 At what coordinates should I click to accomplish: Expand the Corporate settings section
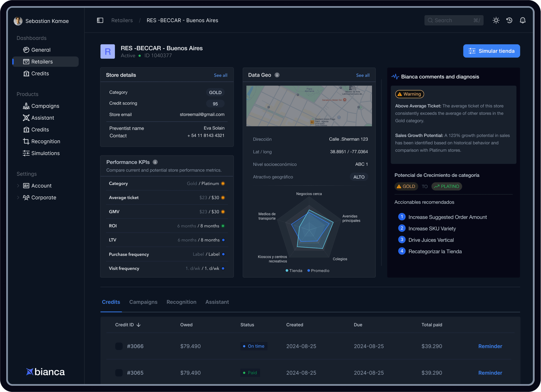(18, 198)
